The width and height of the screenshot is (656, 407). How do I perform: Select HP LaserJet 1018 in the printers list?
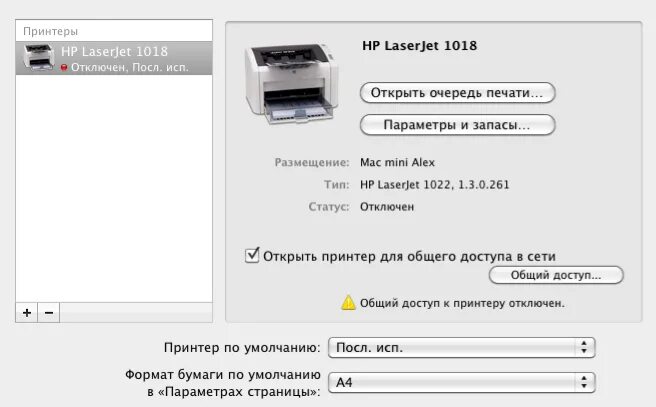click(x=114, y=58)
